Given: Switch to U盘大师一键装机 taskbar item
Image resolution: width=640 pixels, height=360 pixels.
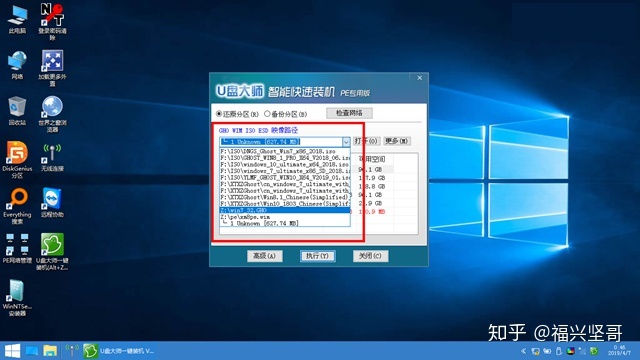Looking at the screenshot, I should point(119,351).
